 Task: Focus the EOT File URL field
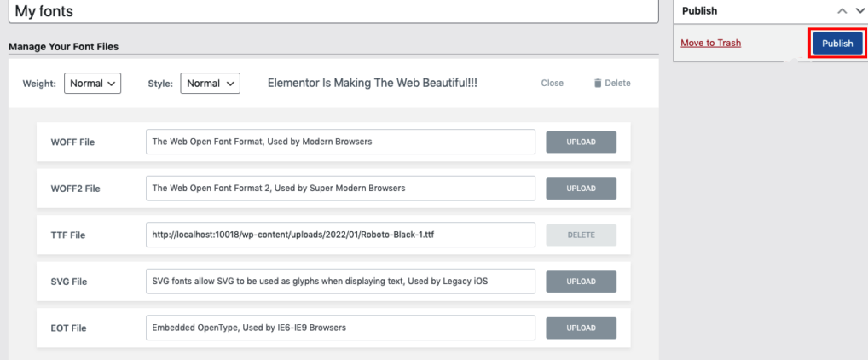coord(340,327)
